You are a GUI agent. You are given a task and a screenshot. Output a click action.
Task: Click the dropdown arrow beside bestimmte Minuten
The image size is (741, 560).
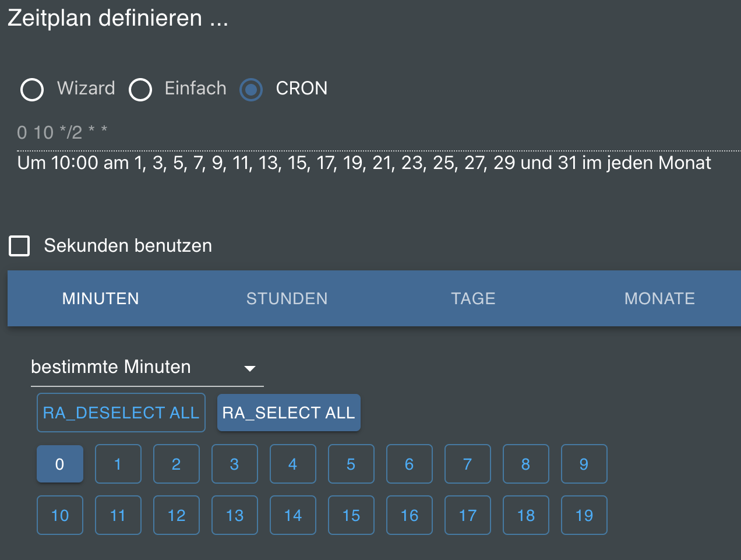coord(250,368)
